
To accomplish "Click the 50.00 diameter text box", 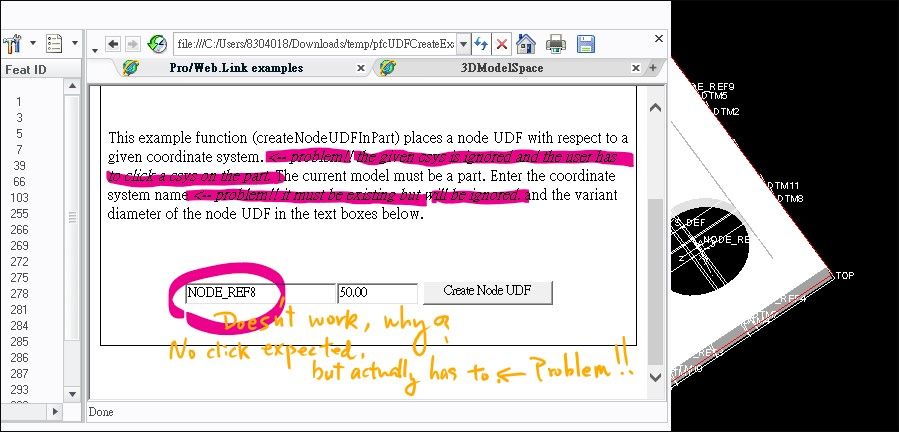I will [377, 293].
